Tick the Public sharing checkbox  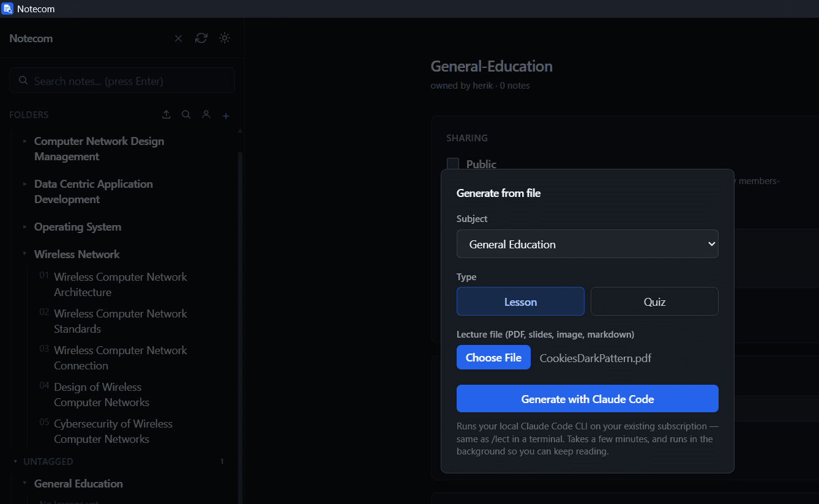coord(453,164)
